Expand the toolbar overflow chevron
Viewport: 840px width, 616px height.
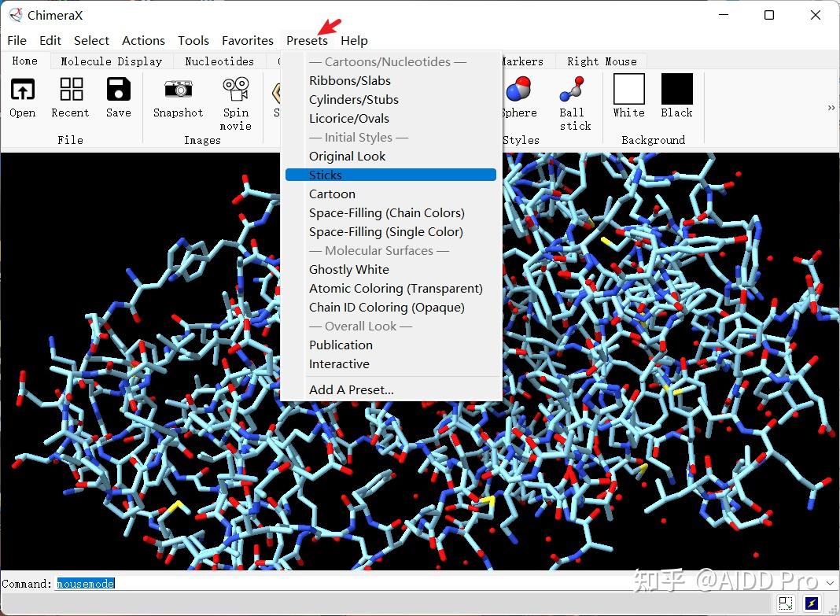pos(831,108)
